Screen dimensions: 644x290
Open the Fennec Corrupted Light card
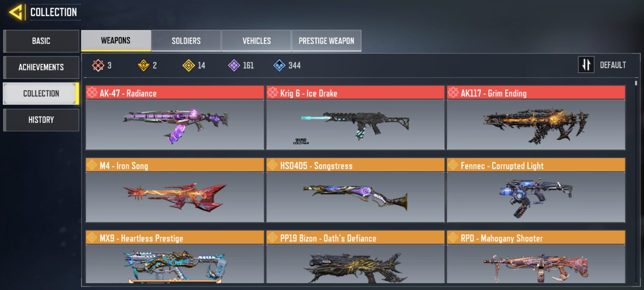(x=536, y=190)
